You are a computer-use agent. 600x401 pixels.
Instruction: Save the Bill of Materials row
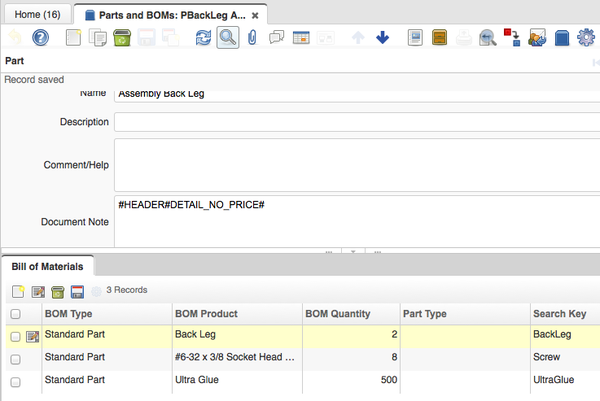[76, 291]
